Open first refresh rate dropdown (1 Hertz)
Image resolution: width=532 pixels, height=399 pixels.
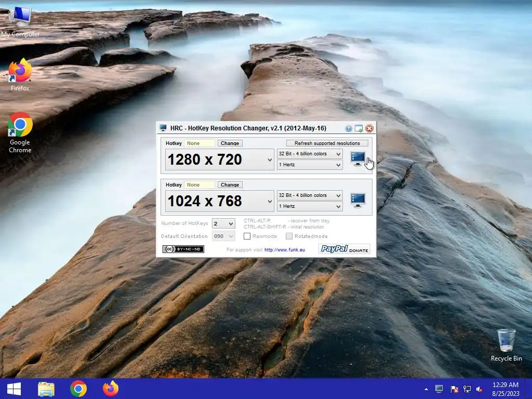[310, 165]
